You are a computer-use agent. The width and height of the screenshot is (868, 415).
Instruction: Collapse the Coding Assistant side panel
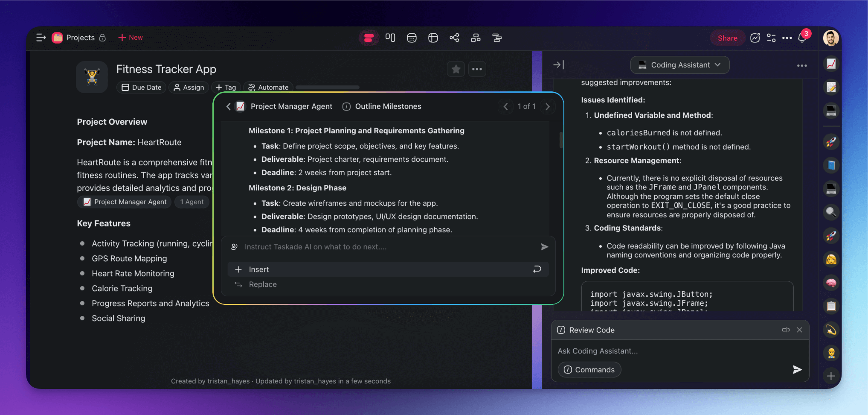point(558,65)
